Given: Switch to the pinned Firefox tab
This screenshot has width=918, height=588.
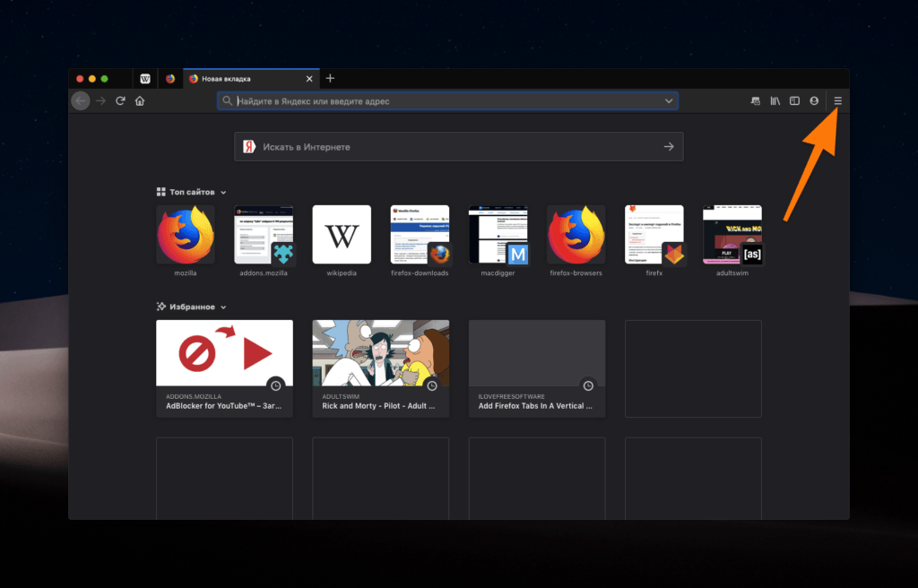Looking at the screenshot, I should click(x=169, y=79).
